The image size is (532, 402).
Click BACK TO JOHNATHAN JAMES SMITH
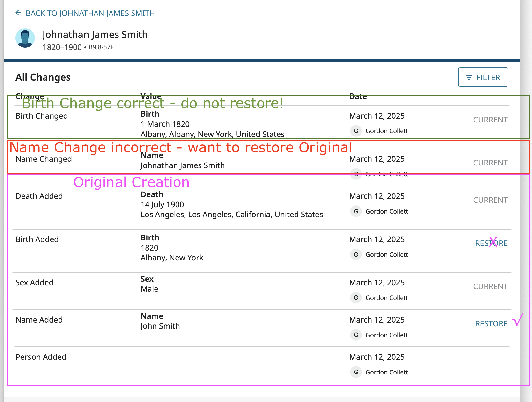[90, 13]
